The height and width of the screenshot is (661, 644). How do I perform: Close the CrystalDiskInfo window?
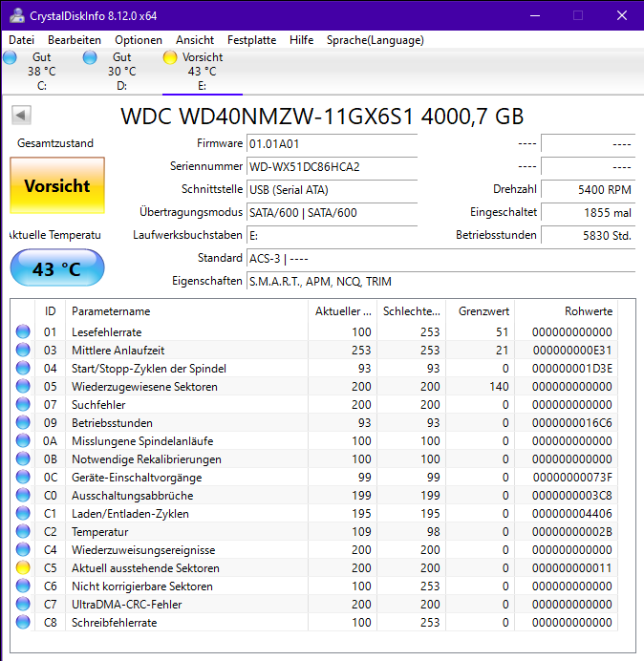click(622, 15)
